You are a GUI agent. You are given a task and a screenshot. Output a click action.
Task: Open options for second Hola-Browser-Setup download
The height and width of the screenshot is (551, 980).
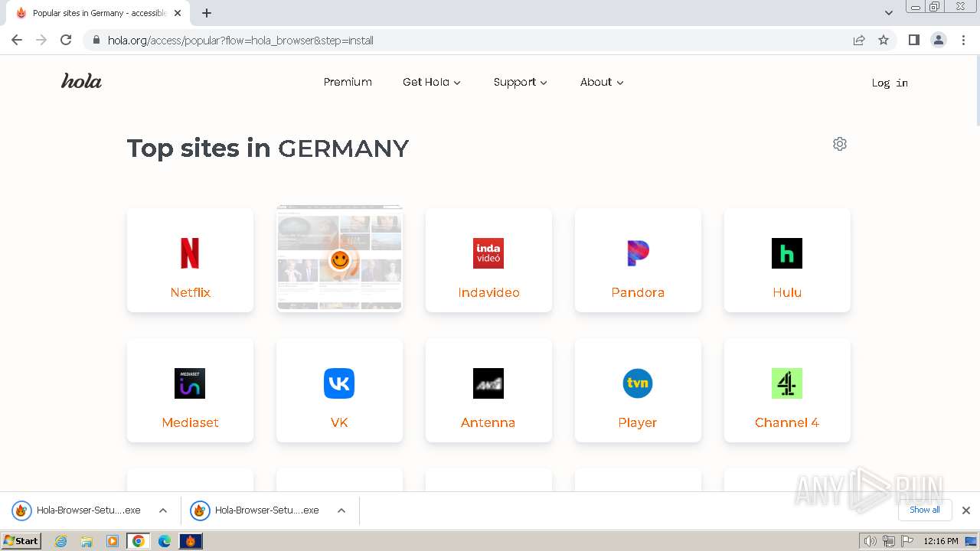(341, 510)
